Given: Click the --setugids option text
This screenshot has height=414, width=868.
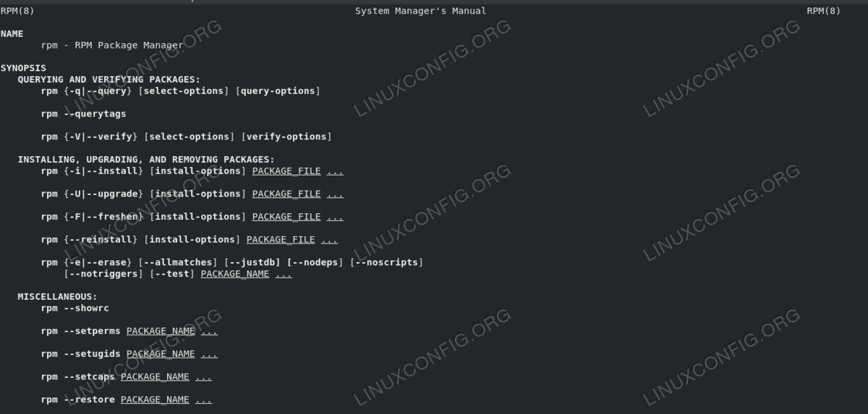Looking at the screenshot, I should (92, 354).
